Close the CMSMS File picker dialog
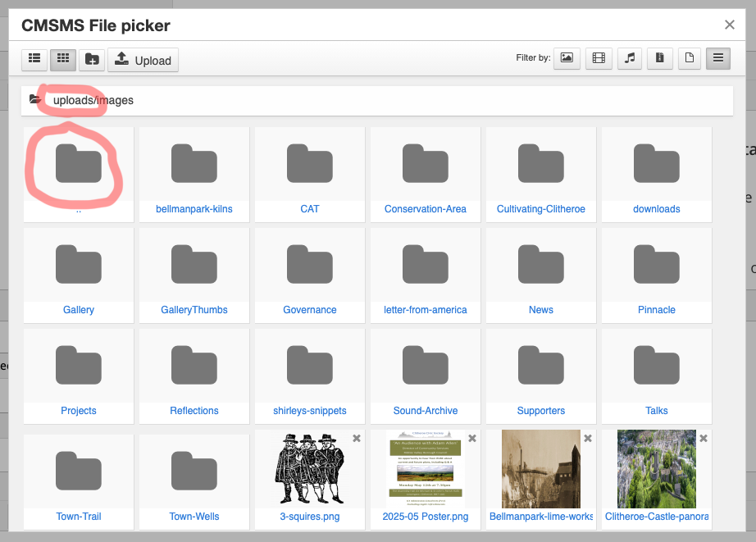The height and width of the screenshot is (542, 756). (729, 25)
